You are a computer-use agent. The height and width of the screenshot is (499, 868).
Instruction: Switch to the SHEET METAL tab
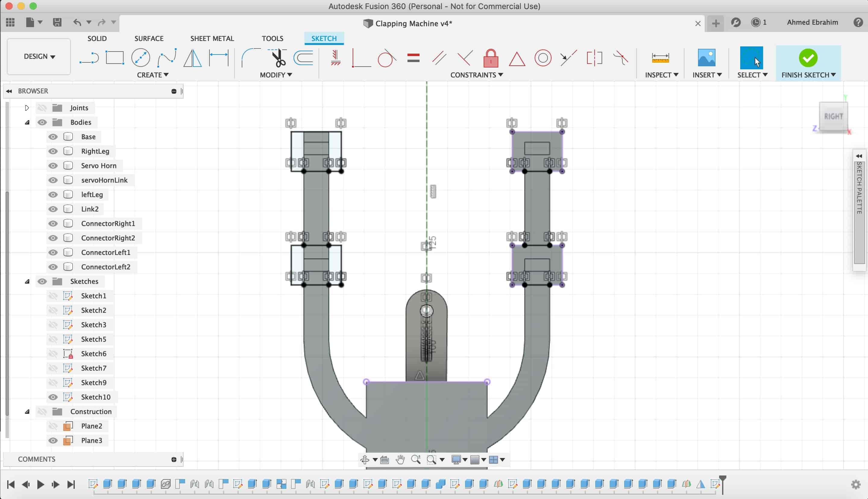tap(212, 38)
